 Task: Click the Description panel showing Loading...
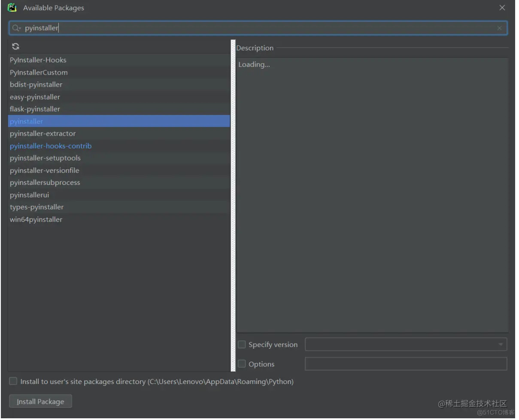(372, 195)
